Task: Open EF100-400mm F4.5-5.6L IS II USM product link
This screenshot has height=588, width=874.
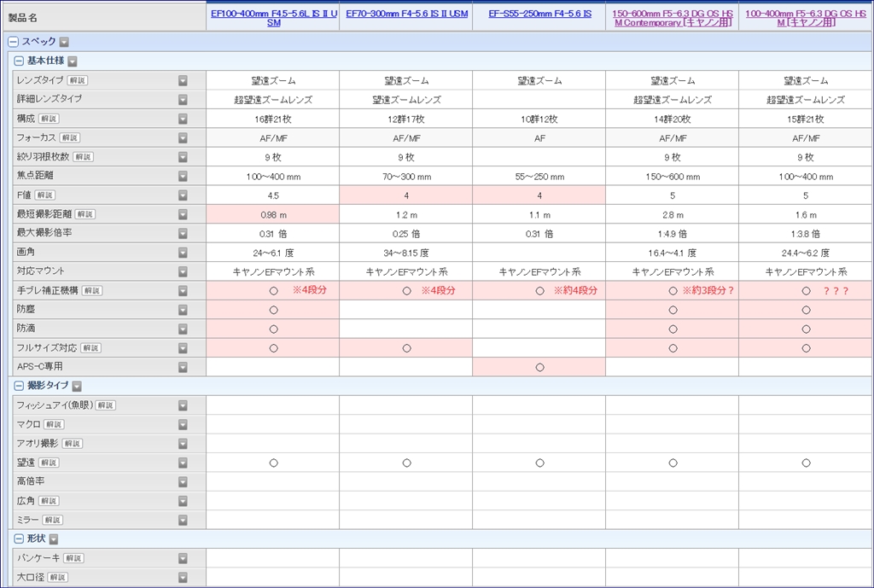Action: [274, 18]
